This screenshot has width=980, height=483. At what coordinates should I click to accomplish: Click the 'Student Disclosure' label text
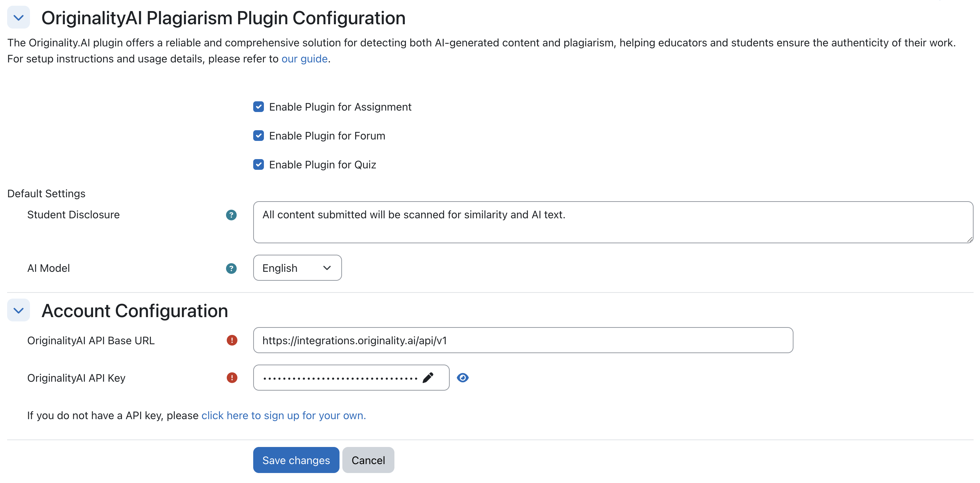(73, 215)
